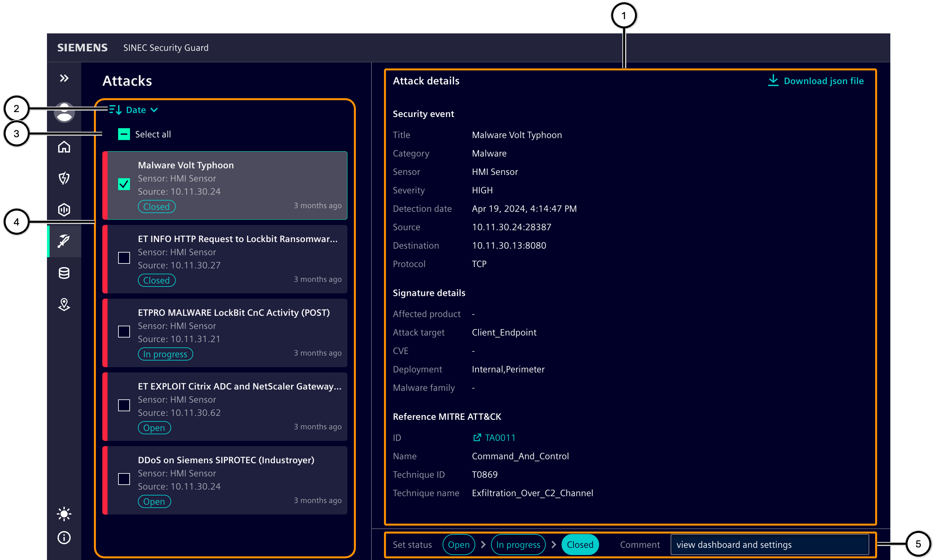Click severity value HIGH
The width and height of the screenshot is (934, 560).
tap(482, 190)
